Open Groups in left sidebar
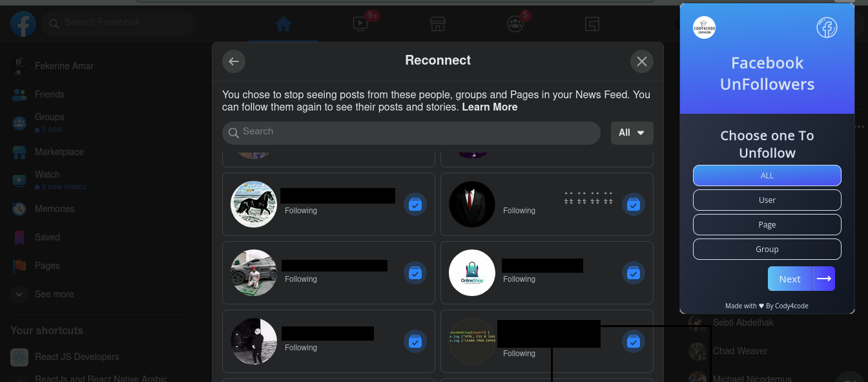This screenshot has width=868, height=382. [x=98, y=123]
